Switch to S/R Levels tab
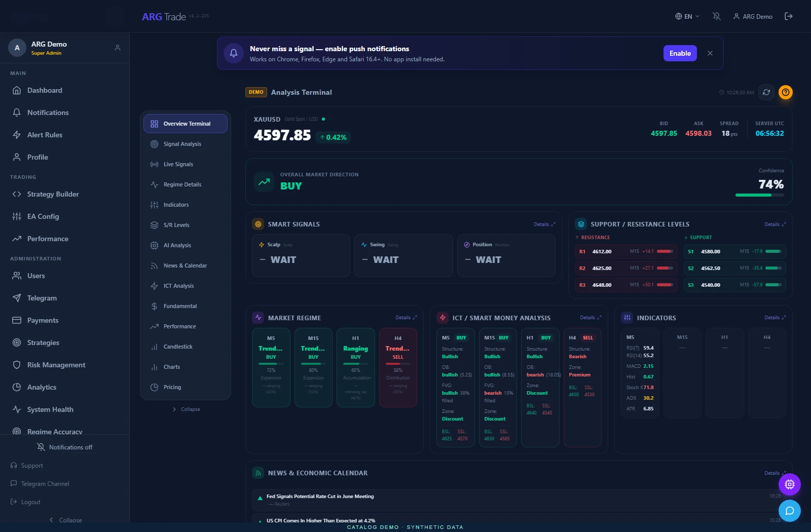The width and height of the screenshot is (811, 532). (186, 225)
